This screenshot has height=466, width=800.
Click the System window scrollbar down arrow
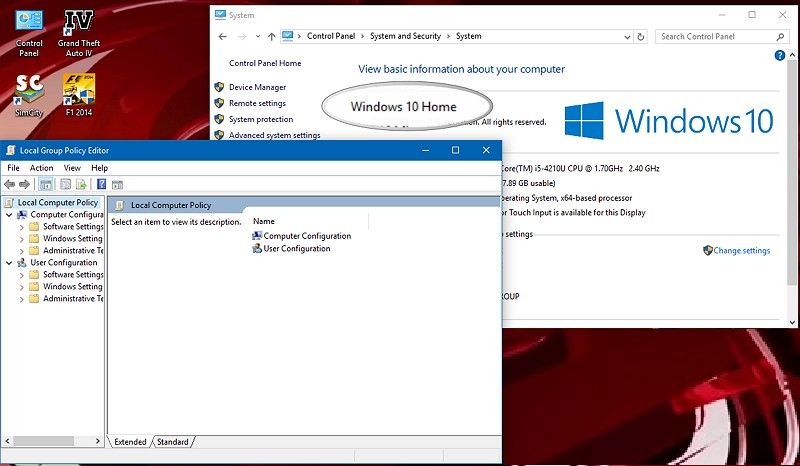pos(792,323)
